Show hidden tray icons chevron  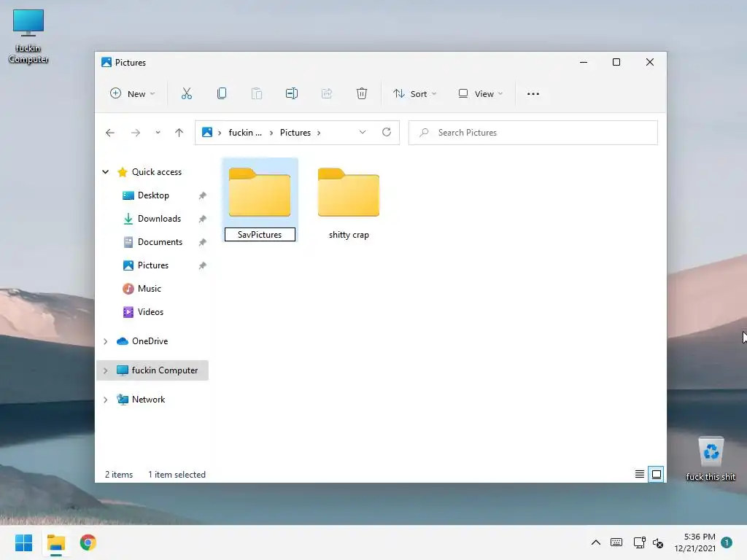point(596,542)
